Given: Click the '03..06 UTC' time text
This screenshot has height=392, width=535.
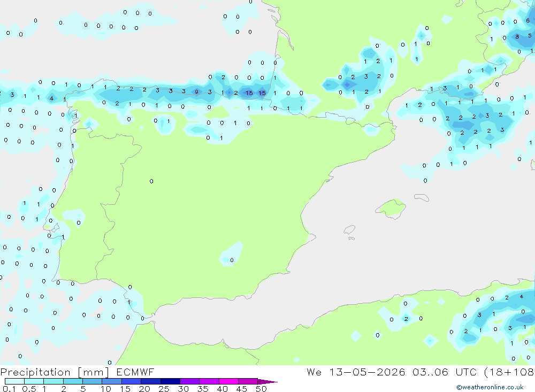Looking at the screenshot, I should tap(444, 372).
